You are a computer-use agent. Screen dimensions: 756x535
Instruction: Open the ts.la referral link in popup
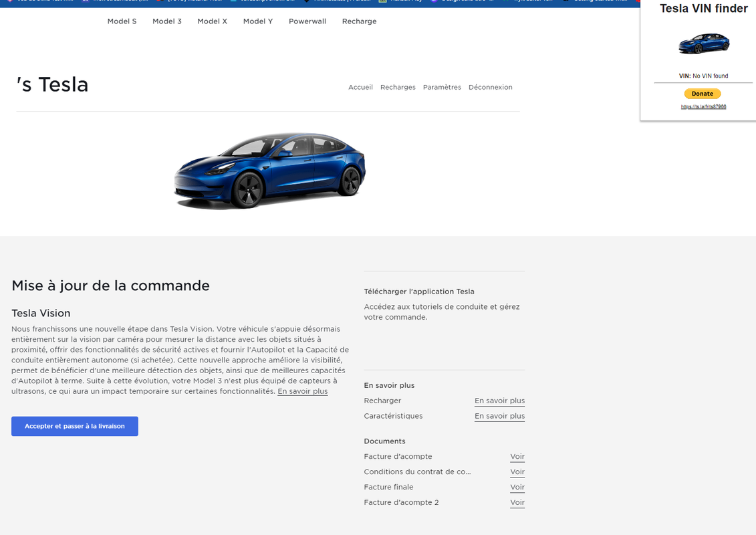(x=703, y=106)
